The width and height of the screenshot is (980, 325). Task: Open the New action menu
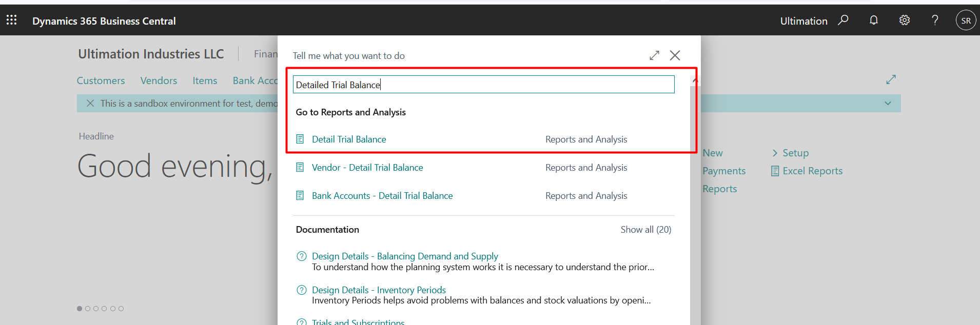(713, 153)
